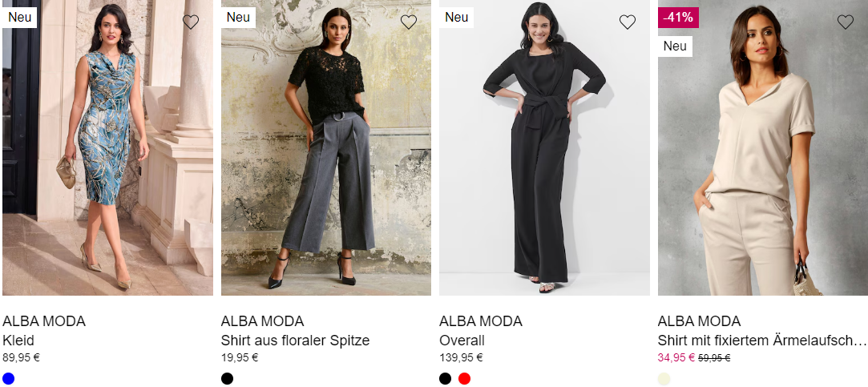Screen dimensions: 868x387
Task: Open the Kleid product title link
Action: coord(18,340)
